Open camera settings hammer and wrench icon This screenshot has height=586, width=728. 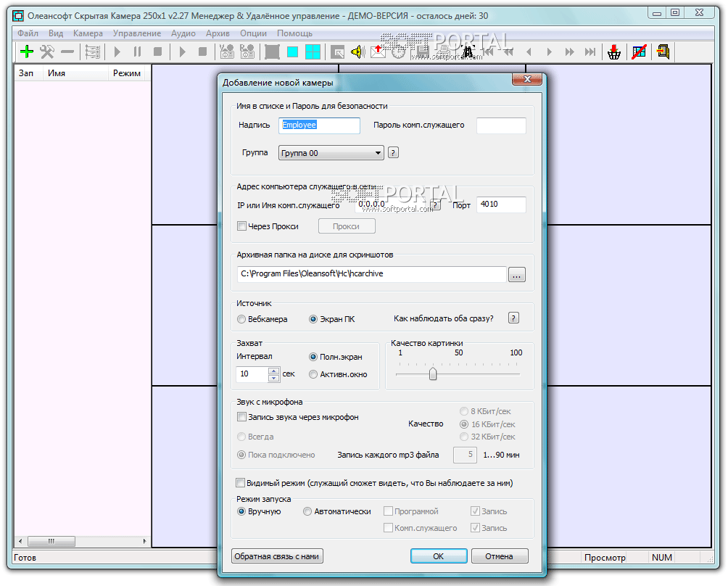tap(47, 51)
